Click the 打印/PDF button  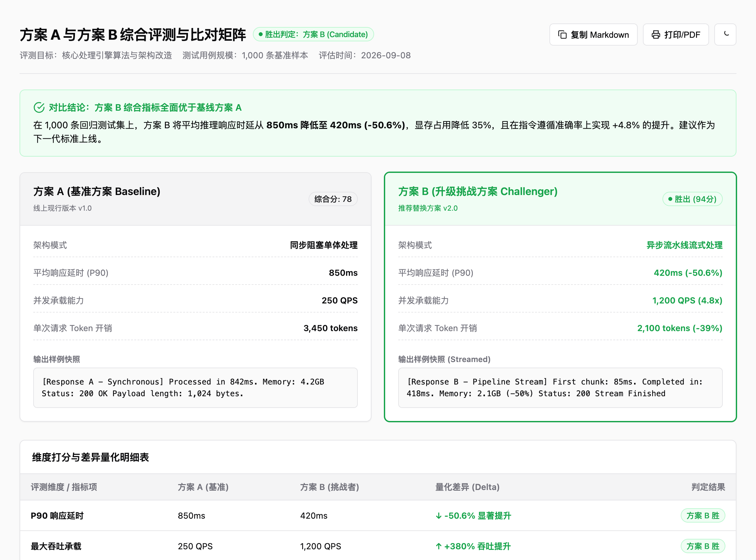(676, 35)
